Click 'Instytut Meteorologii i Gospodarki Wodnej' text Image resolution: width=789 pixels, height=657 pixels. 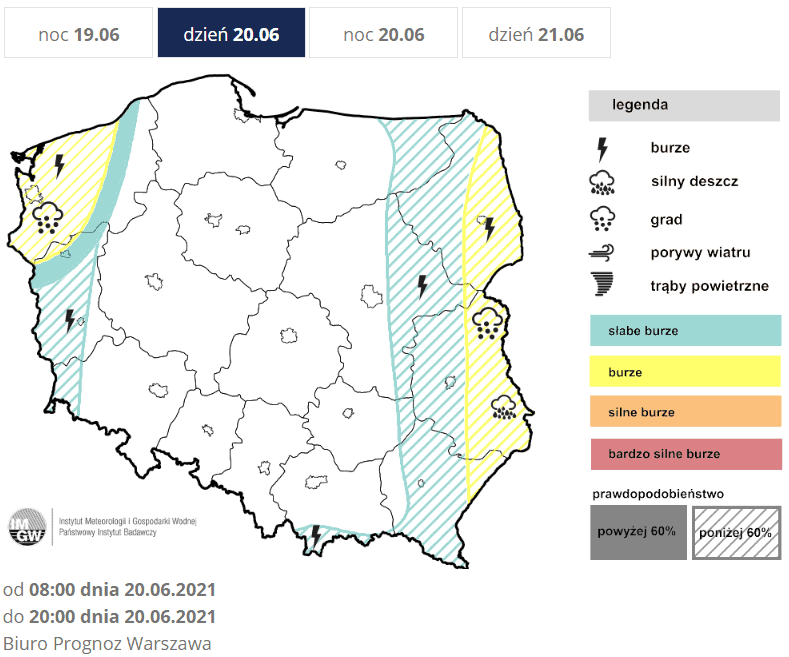tap(127, 521)
